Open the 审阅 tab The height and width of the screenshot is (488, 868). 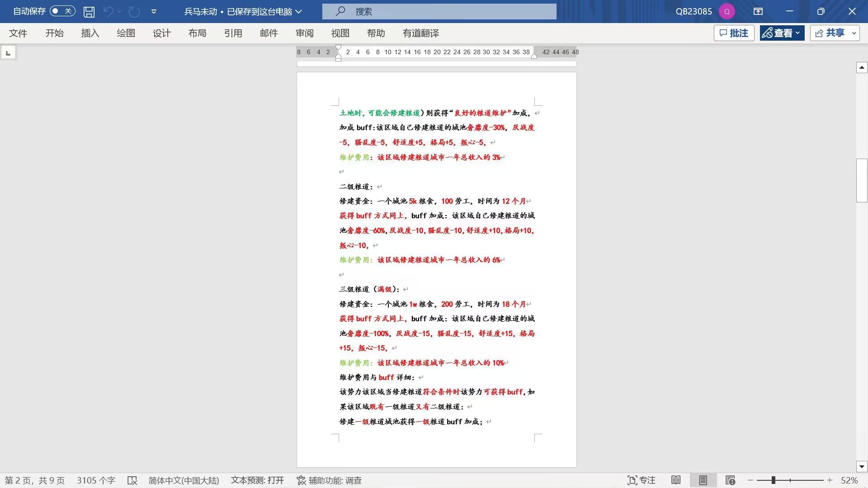pos(304,33)
